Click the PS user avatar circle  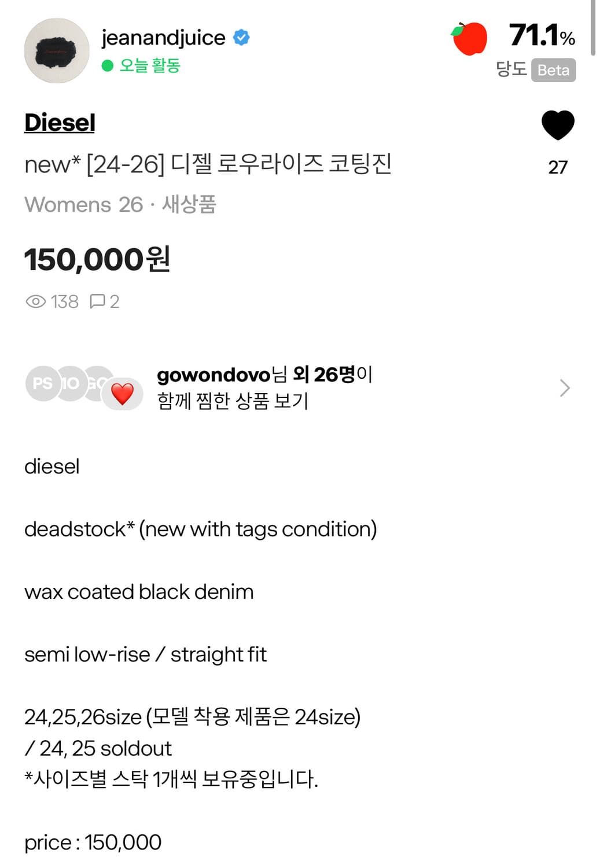point(42,383)
